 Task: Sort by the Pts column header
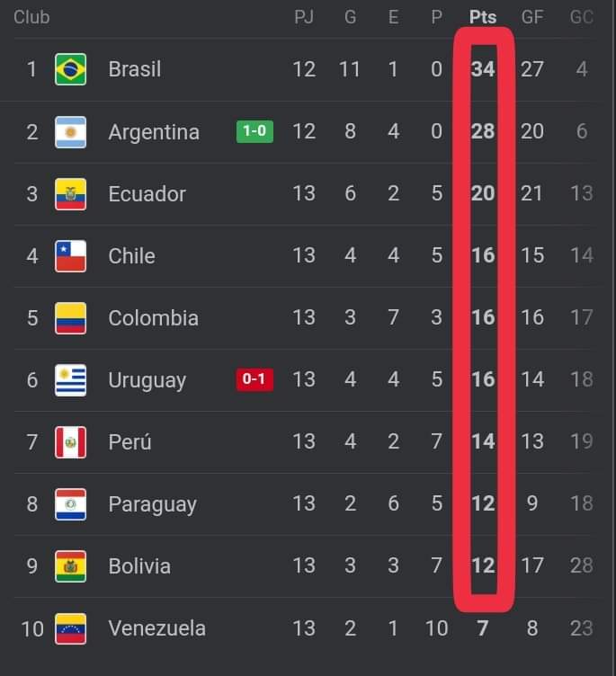[483, 17]
